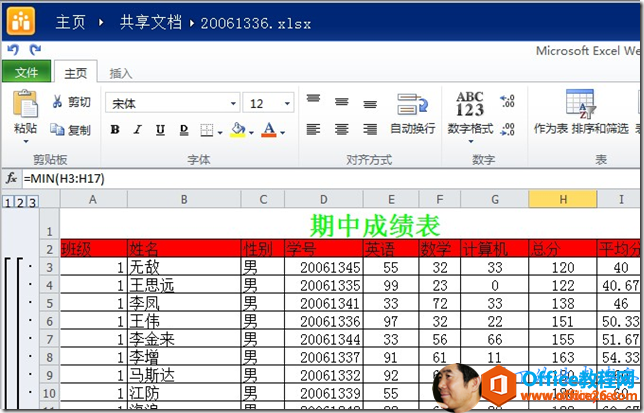Click the cell with name 王思远
Image resolution: width=644 pixels, height=413 pixels.
[184, 285]
